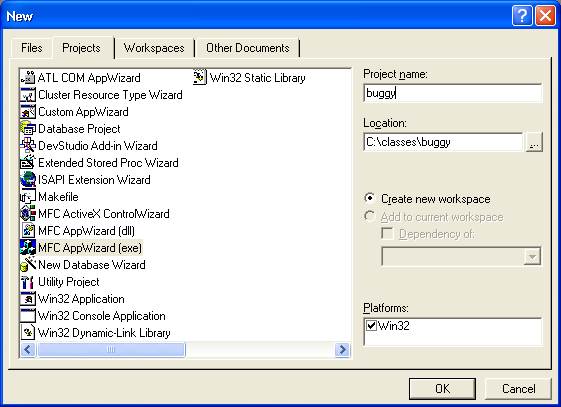Select the "Win32 Console Application" label

[x=102, y=316]
